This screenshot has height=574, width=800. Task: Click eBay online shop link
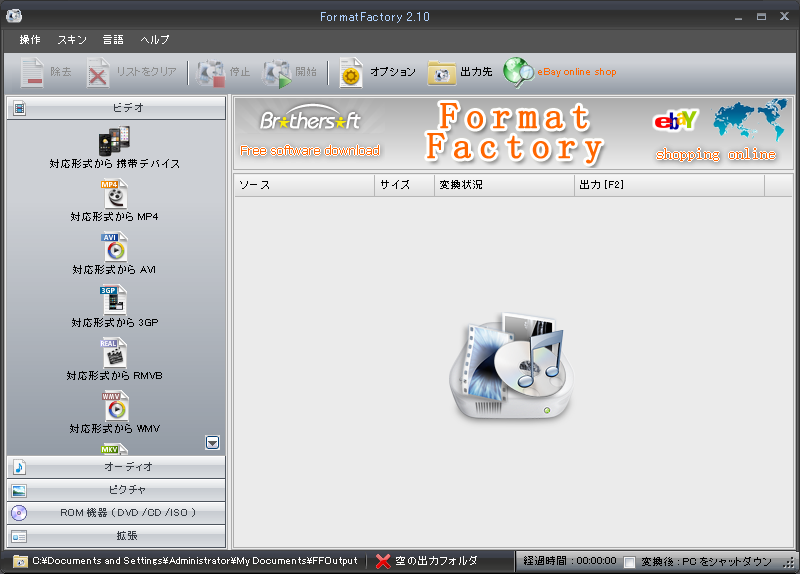pyautogui.click(x=577, y=72)
